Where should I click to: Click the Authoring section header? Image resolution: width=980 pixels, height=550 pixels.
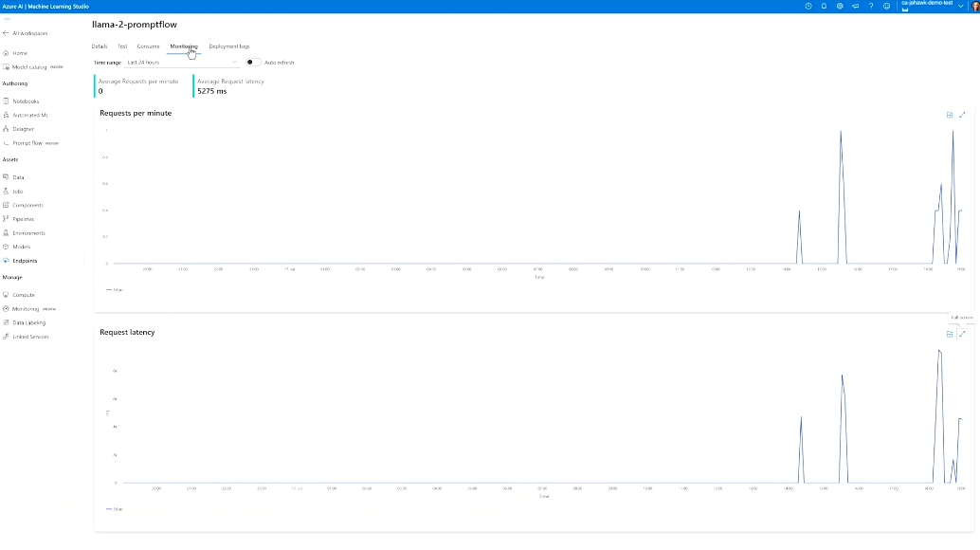pos(15,83)
